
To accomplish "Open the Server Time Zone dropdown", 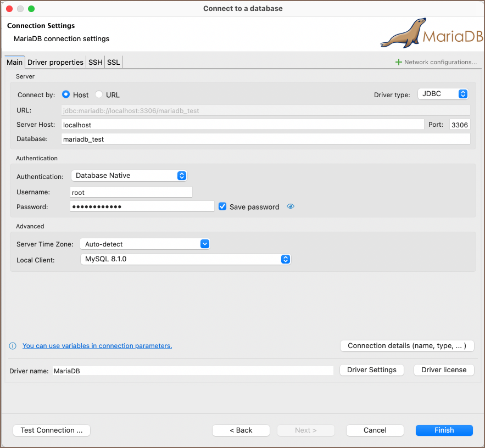I will 144,244.
